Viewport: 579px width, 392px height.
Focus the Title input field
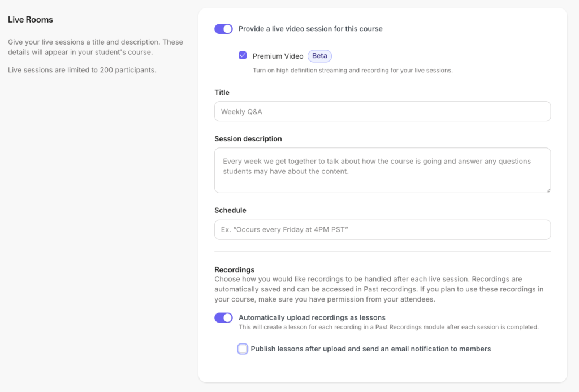pyautogui.click(x=382, y=111)
